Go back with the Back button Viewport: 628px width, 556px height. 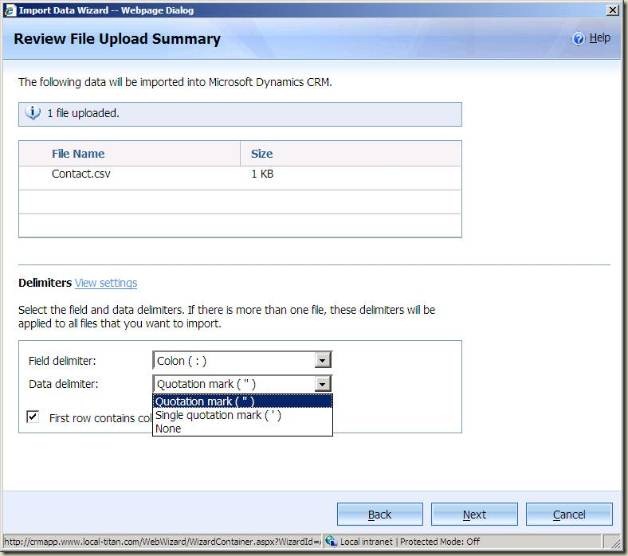(380, 514)
